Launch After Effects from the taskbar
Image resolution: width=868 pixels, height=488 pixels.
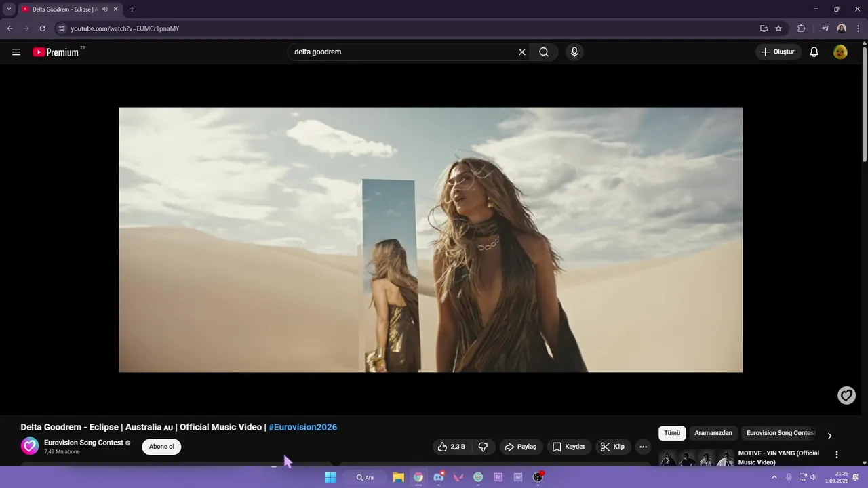click(518, 477)
